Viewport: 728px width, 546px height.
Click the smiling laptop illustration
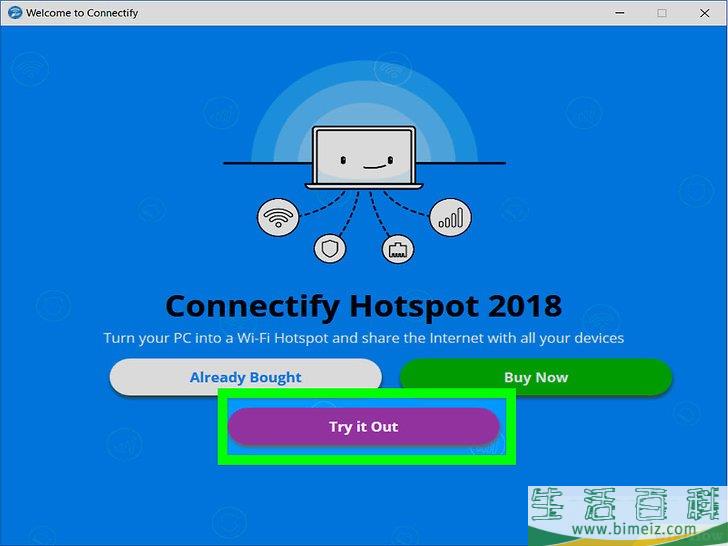coord(364,158)
